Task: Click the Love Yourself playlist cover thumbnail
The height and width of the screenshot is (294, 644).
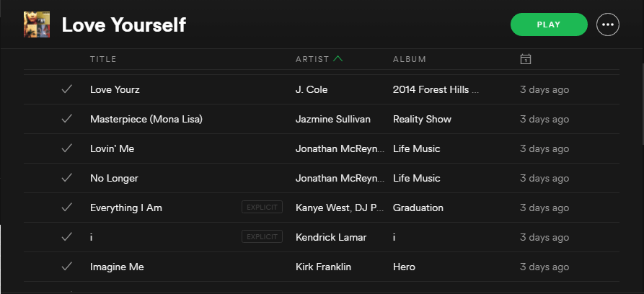Action: [x=37, y=24]
